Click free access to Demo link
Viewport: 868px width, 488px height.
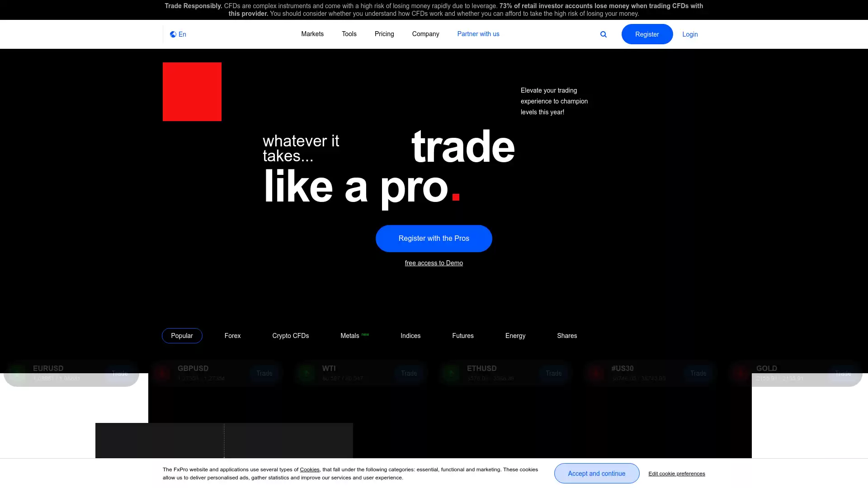pos(434,263)
